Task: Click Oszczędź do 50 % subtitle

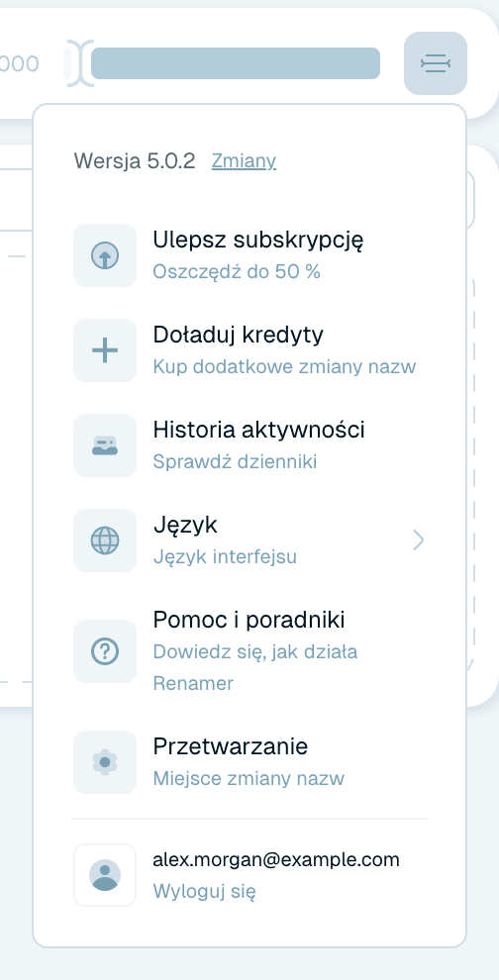Action: tap(237, 272)
